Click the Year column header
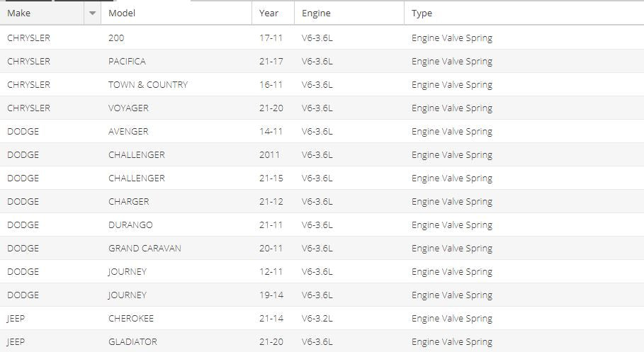This screenshot has width=644, height=352. 273,13
